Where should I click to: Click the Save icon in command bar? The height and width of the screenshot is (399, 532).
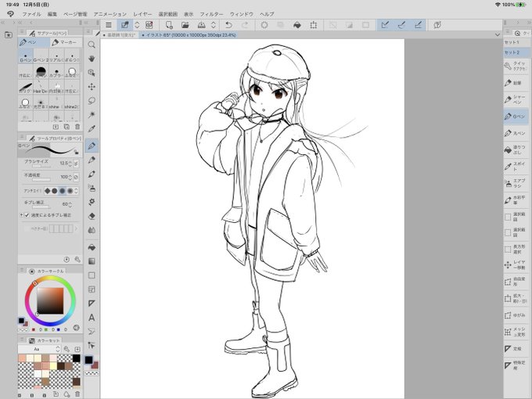pos(202,25)
